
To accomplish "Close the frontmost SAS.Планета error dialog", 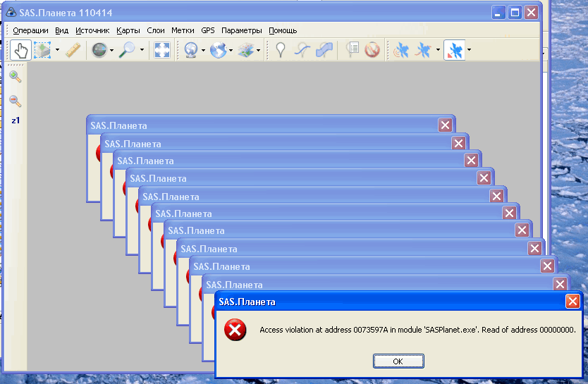I will pyautogui.click(x=572, y=302).
